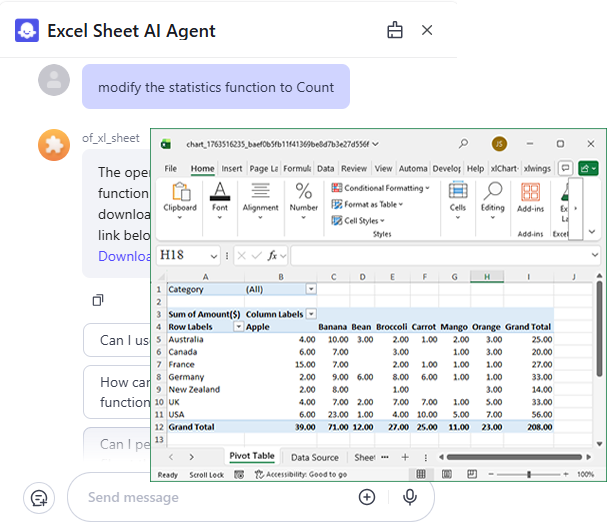Expand the formula bar chevron
The image size is (607, 532).
point(594,255)
